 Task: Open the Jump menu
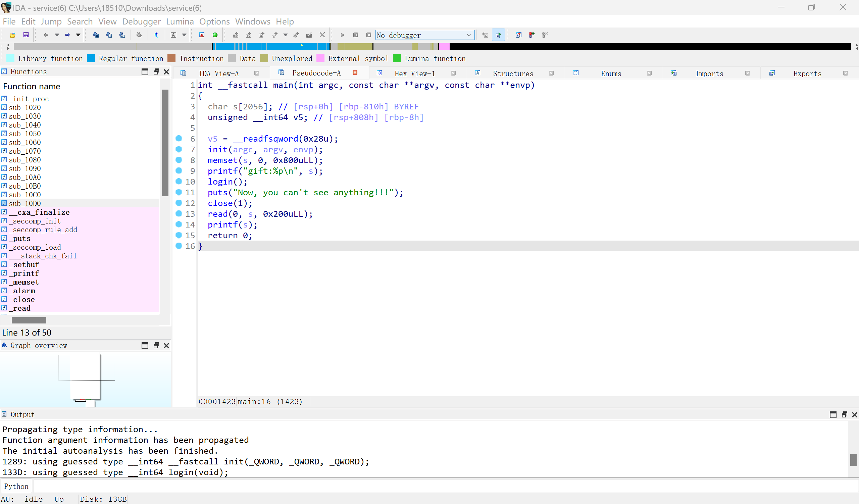point(51,21)
